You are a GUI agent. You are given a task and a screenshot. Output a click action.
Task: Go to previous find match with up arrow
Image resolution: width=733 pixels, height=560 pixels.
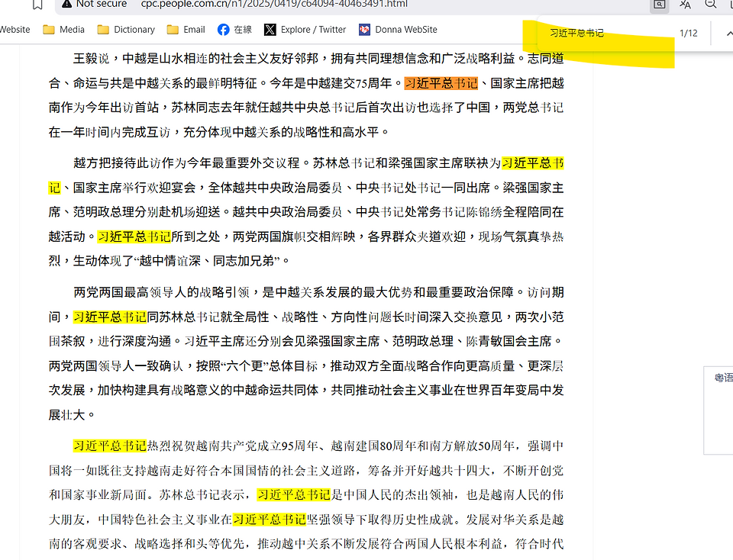pyautogui.click(x=728, y=34)
